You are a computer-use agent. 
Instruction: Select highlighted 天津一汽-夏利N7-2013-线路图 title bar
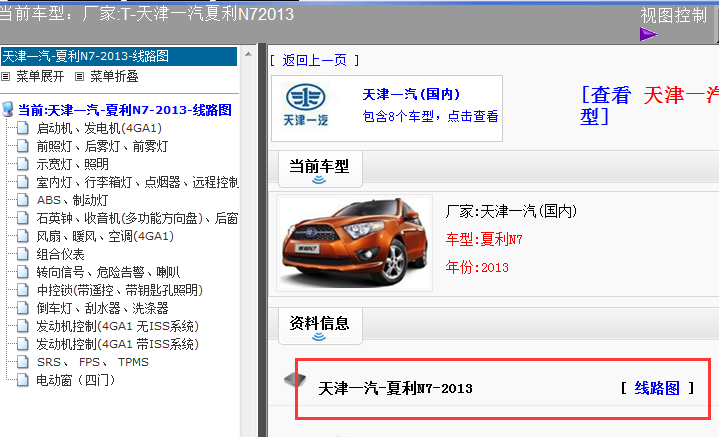click(119, 56)
